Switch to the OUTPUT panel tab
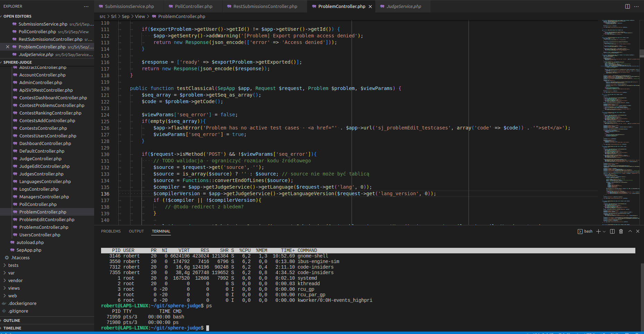The width and height of the screenshot is (644, 334). [x=136, y=231]
